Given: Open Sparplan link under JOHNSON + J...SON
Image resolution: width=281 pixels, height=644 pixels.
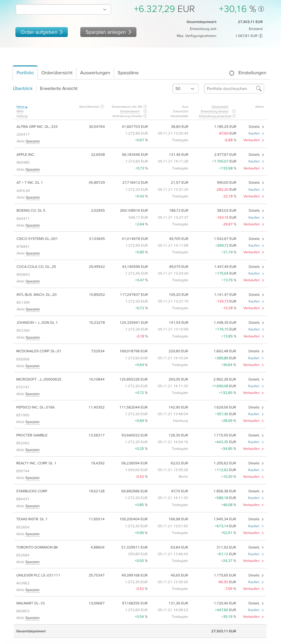Looking at the screenshot, I should 33,337.
